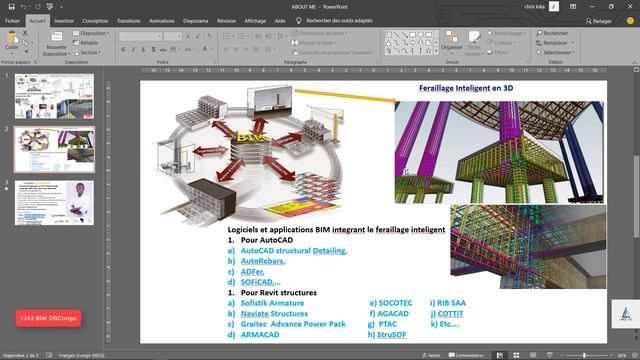Screen dimensions: 640x360
Task: Click the font color A swatch
Action: tap(205, 49)
